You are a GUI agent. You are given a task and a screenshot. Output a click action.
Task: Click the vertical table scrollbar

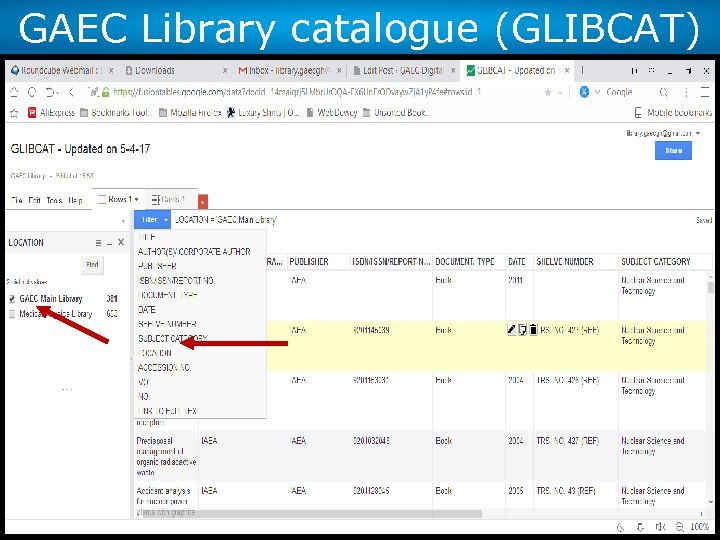pos(711,287)
